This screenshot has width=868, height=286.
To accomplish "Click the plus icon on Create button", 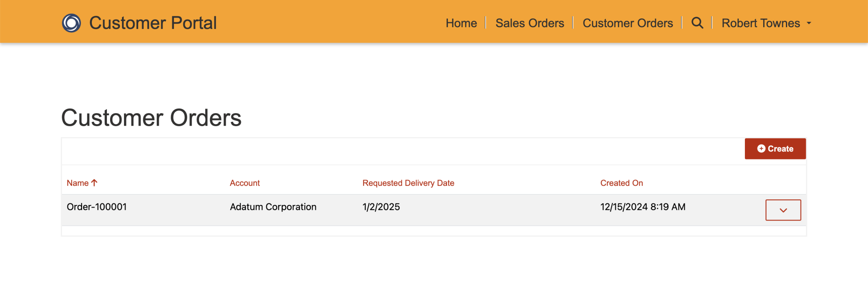I will pyautogui.click(x=761, y=149).
